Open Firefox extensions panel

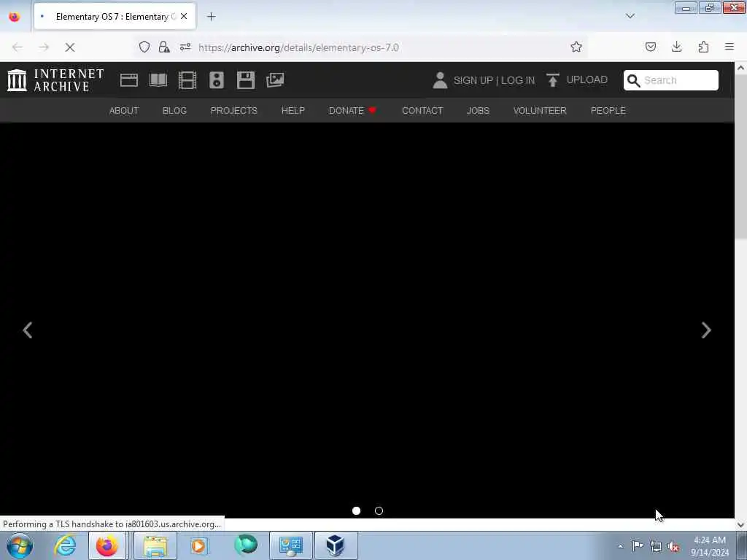tap(703, 47)
